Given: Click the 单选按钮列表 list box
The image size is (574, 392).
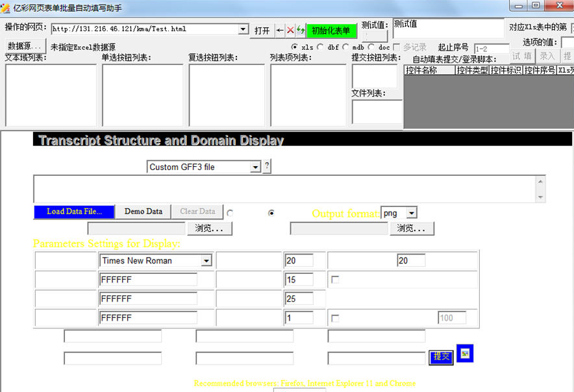Looking at the screenshot, I should point(143,95).
